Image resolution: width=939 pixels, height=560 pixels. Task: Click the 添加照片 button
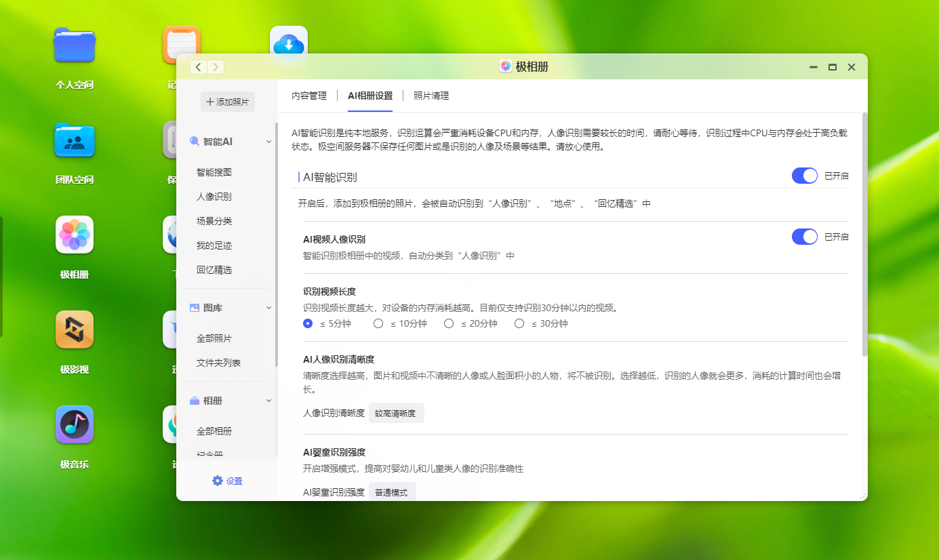click(228, 102)
